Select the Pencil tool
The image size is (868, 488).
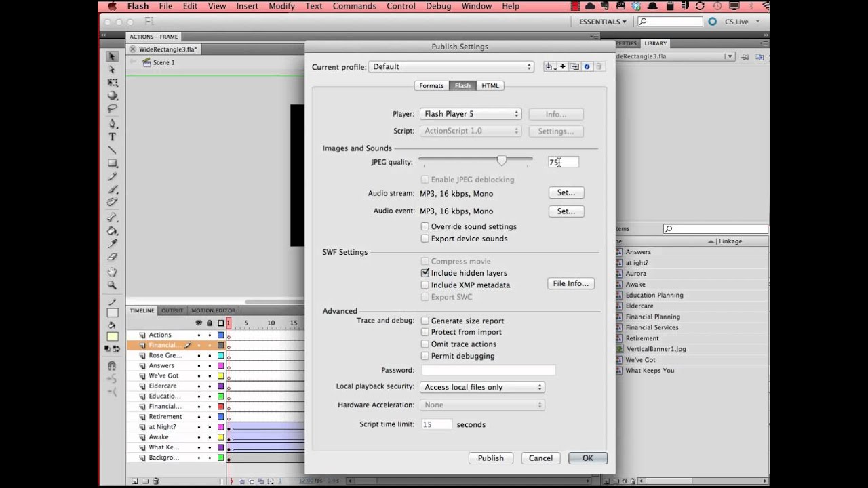pyautogui.click(x=113, y=176)
